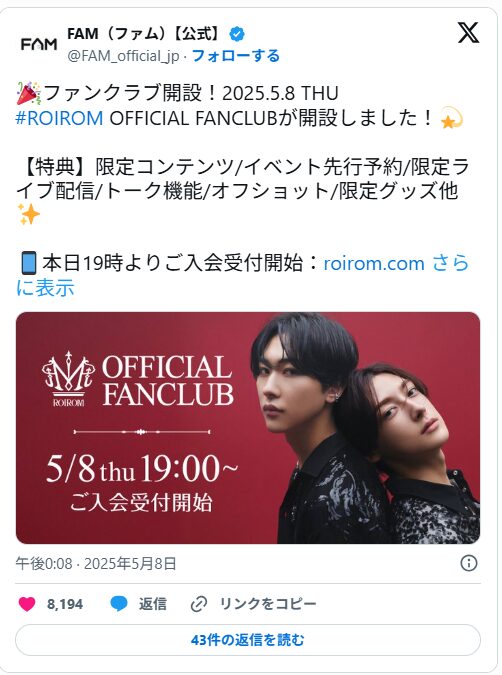This screenshot has height=675, width=502.
Task: Open the #ROIROM hashtag
Action: click(x=59, y=118)
